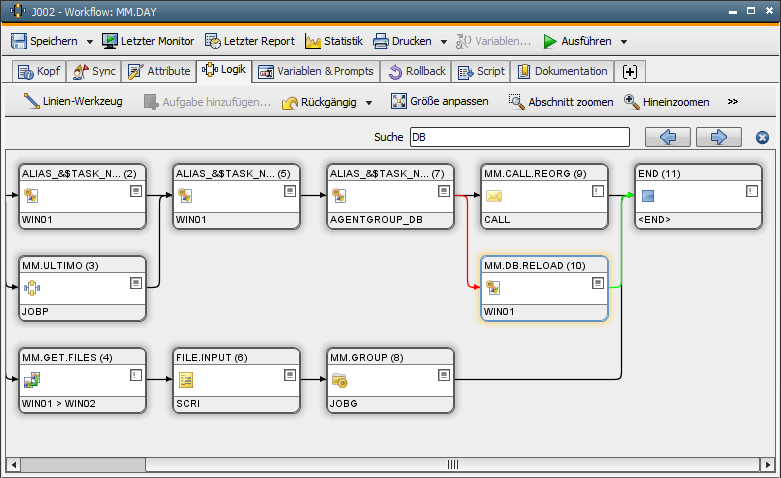Click file transfer icon in MM.GET.FILES

pyautogui.click(x=32, y=380)
